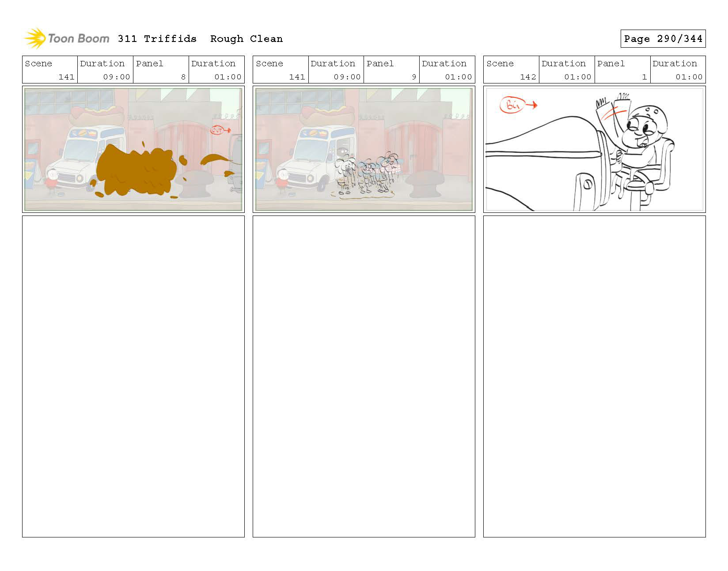This screenshot has width=728, height=571.
Task: Click the 'Page 290/344' page indicator
Action: 663,39
